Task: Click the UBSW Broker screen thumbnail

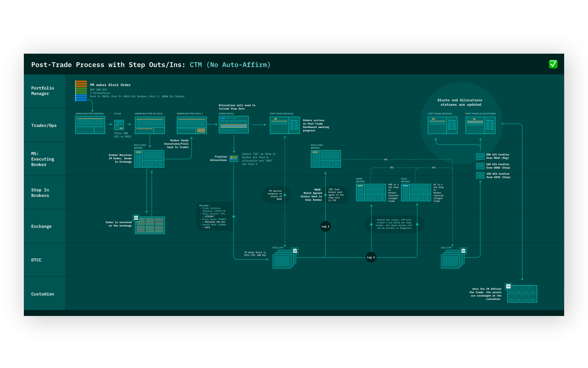Action: pyautogui.click(x=371, y=192)
